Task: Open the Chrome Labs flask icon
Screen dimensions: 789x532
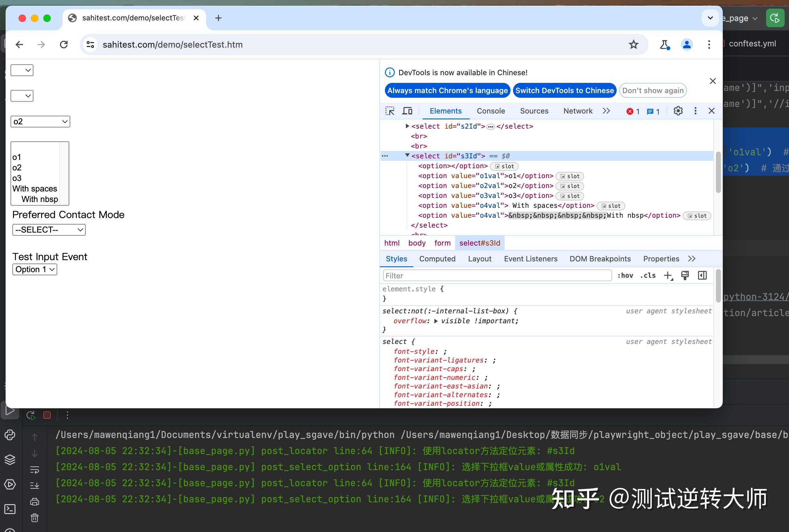Action: tap(664, 45)
